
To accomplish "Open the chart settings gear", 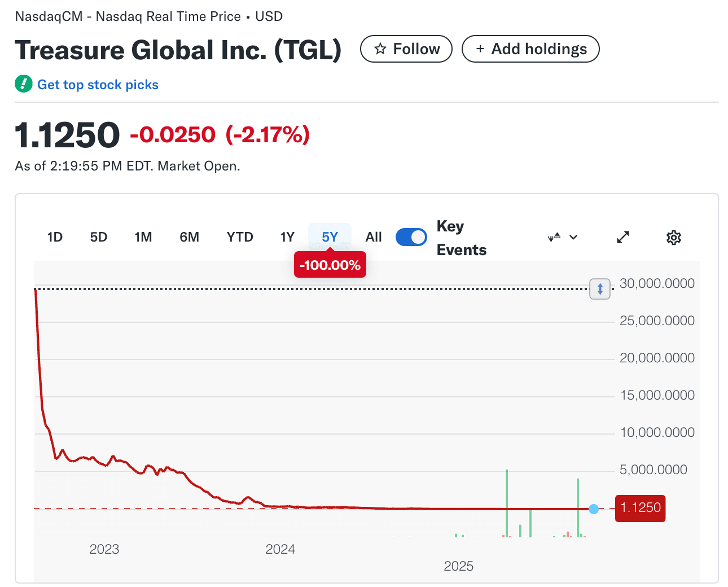I will click(x=673, y=237).
